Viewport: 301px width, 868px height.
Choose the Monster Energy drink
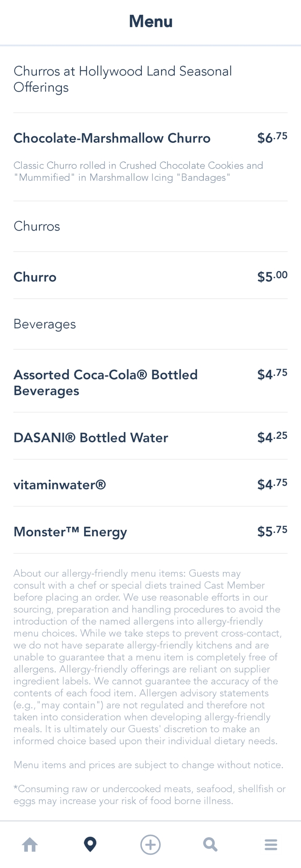pyautogui.click(x=71, y=532)
